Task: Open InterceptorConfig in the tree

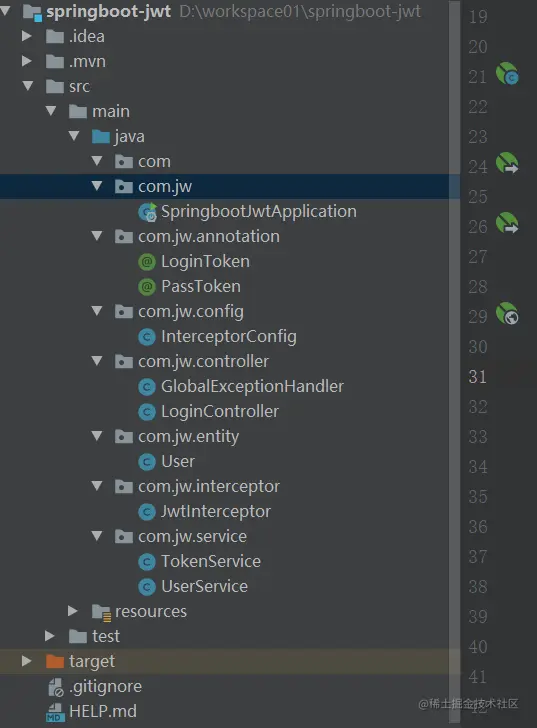Action: click(x=228, y=337)
